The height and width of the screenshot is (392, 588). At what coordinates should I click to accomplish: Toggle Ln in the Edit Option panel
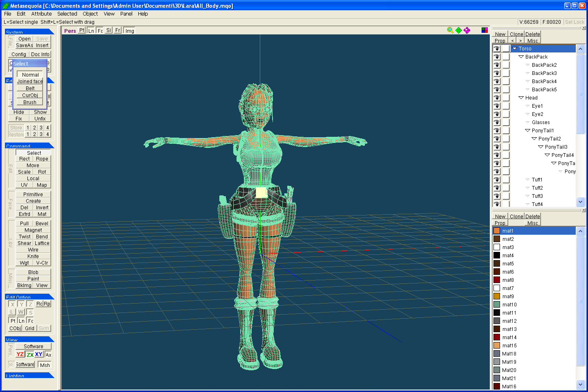[x=21, y=321]
